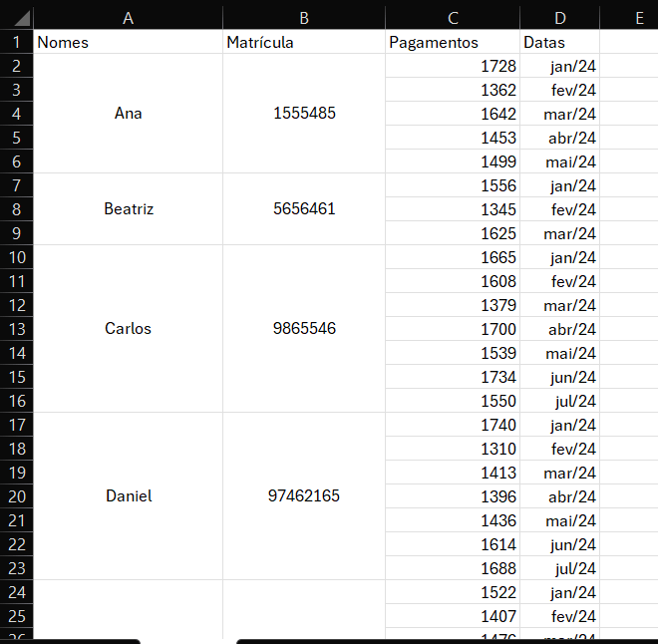Select row 24 header
This screenshot has height=644, width=658.
(x=16, y=592)
